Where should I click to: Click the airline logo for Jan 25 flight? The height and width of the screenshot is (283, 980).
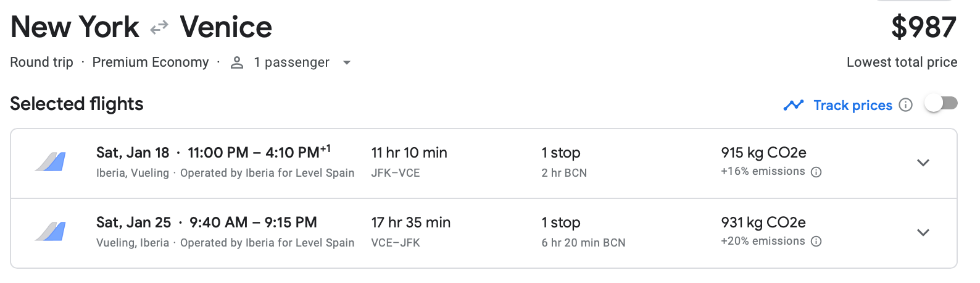51,232
